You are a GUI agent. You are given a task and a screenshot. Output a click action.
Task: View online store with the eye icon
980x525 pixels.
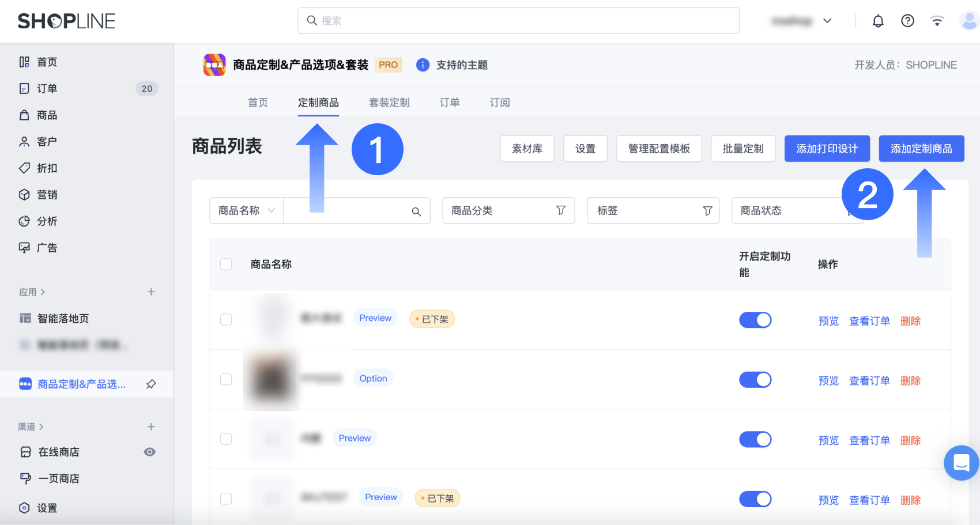150,452
